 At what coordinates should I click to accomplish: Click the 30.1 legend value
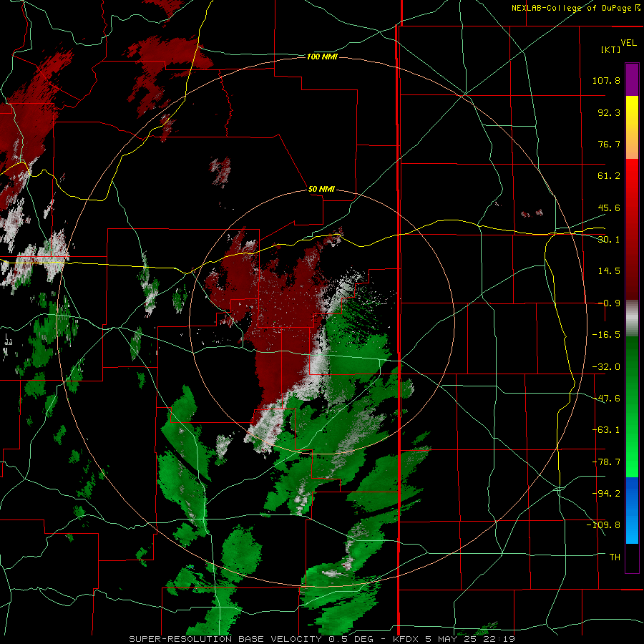click(609, 240)
